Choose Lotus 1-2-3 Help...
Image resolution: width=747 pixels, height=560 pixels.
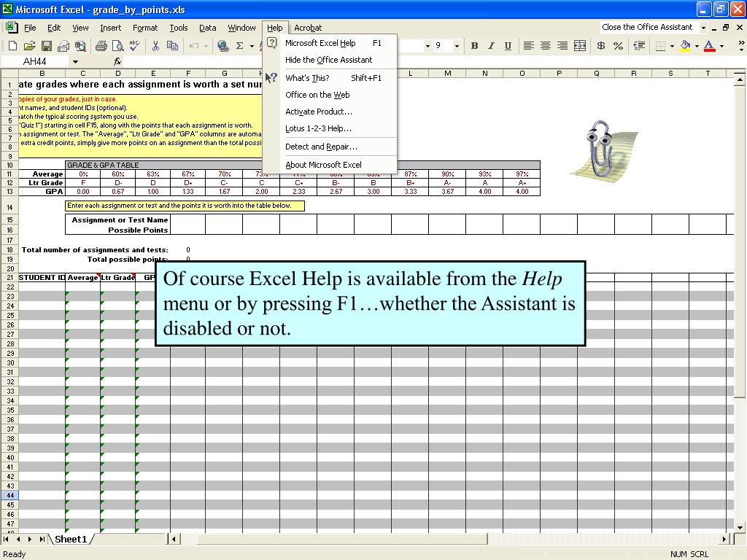pos(330,128)
